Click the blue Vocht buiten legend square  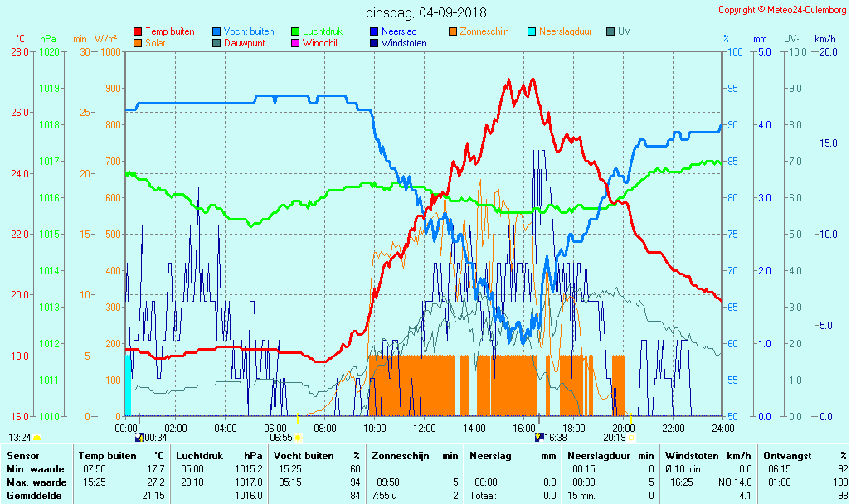pos(217,32)
